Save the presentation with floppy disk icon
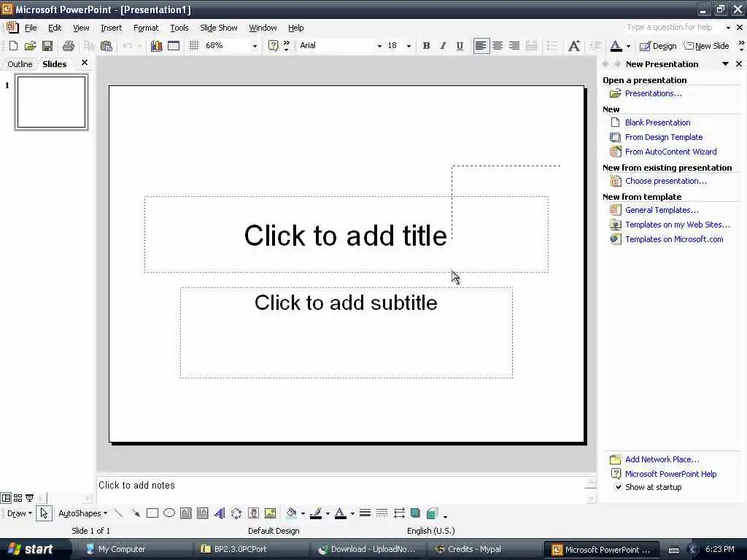Screen dimensions: 747x560 pos(47,46)
